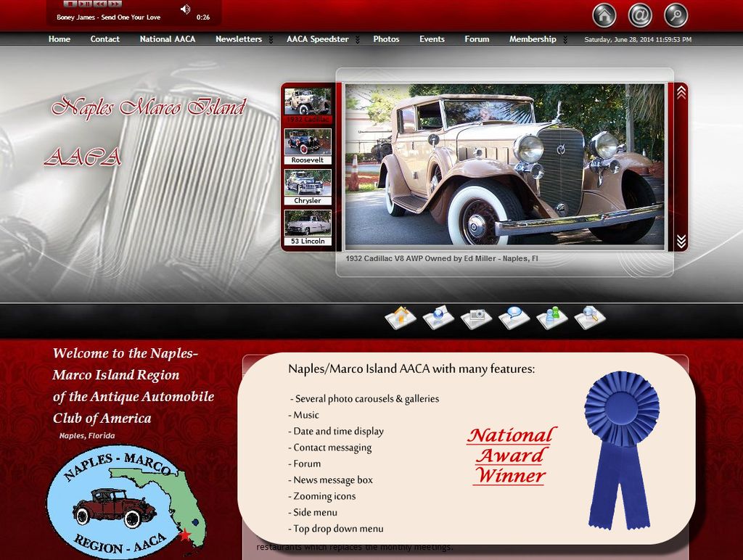The height and width of the screenshot is (560, 743).
Task: Click the round home icon at top right
Action: coord(604,15)
